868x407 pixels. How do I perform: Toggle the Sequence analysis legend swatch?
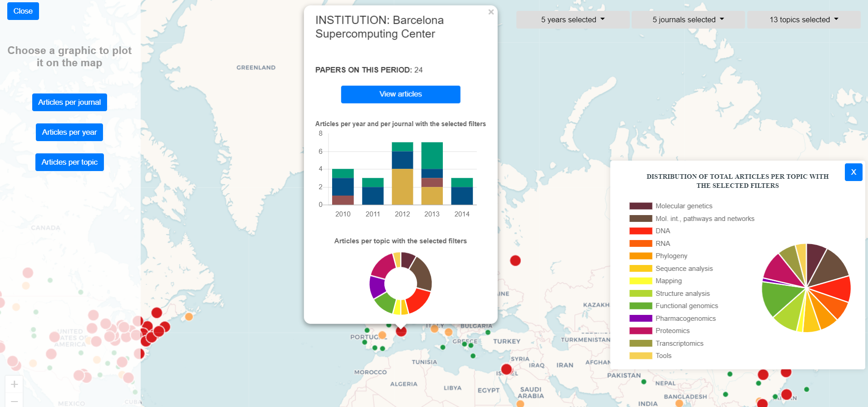coord(641,268)
